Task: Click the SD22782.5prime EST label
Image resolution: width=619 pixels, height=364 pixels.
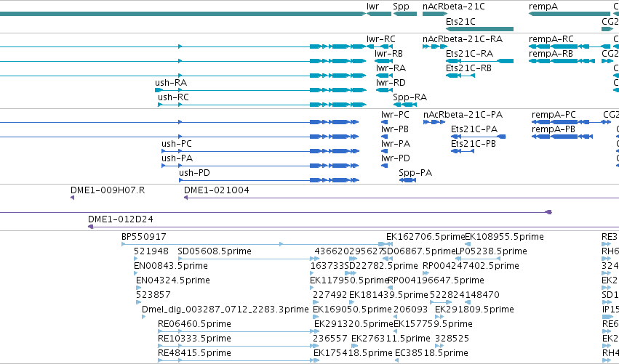Action: (x=381, y=266)
